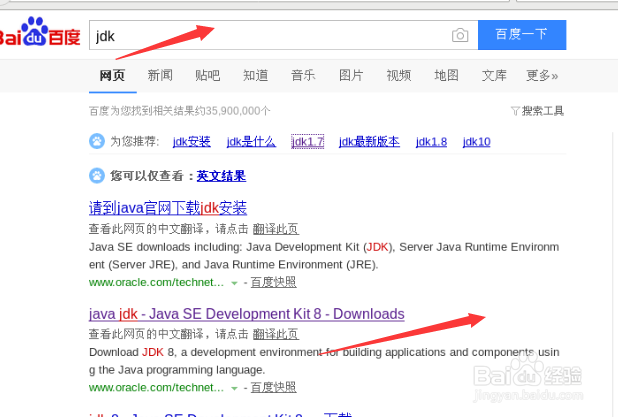Screen dimensions: 618x417
Task: Click 翻译此页 under the first result
Action: point(275,229)
